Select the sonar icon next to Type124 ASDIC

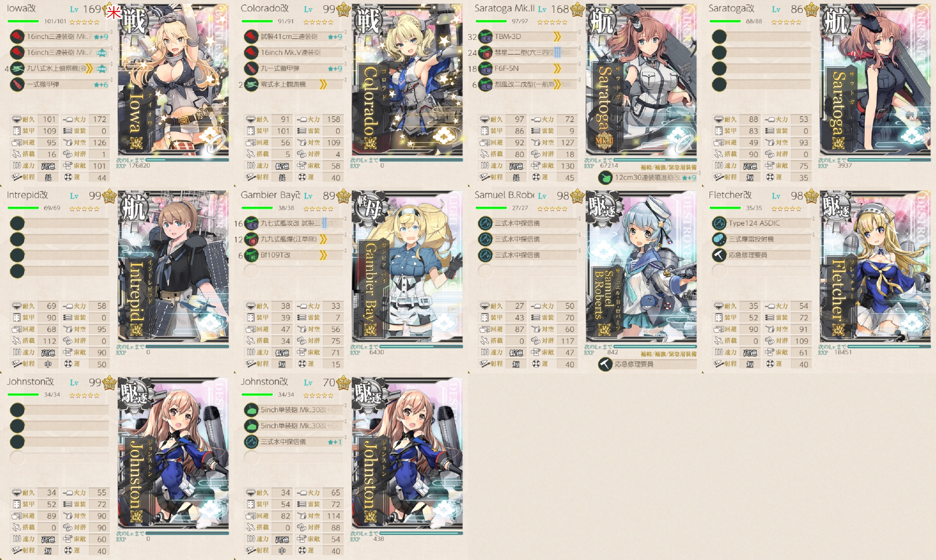pos(719,223)
